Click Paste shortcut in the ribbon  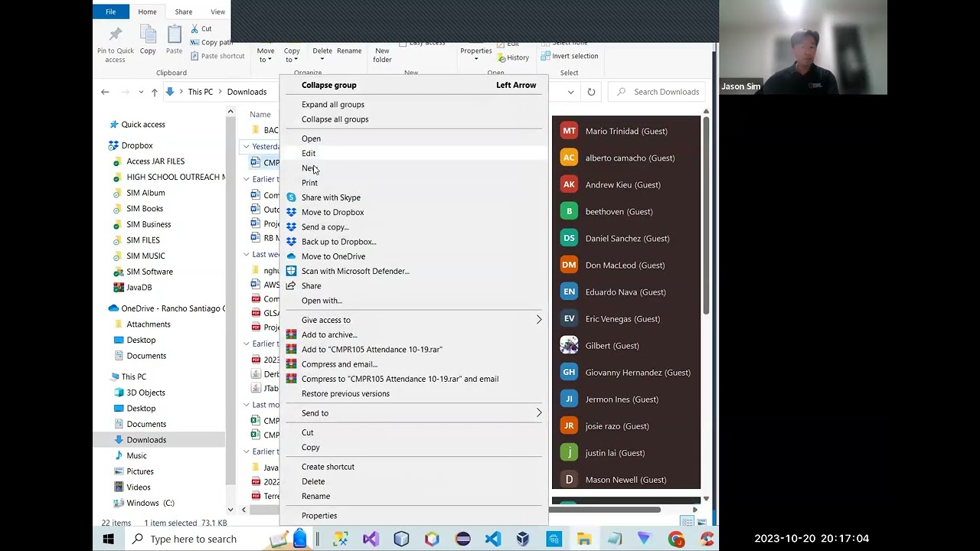[x=217, y=56]
